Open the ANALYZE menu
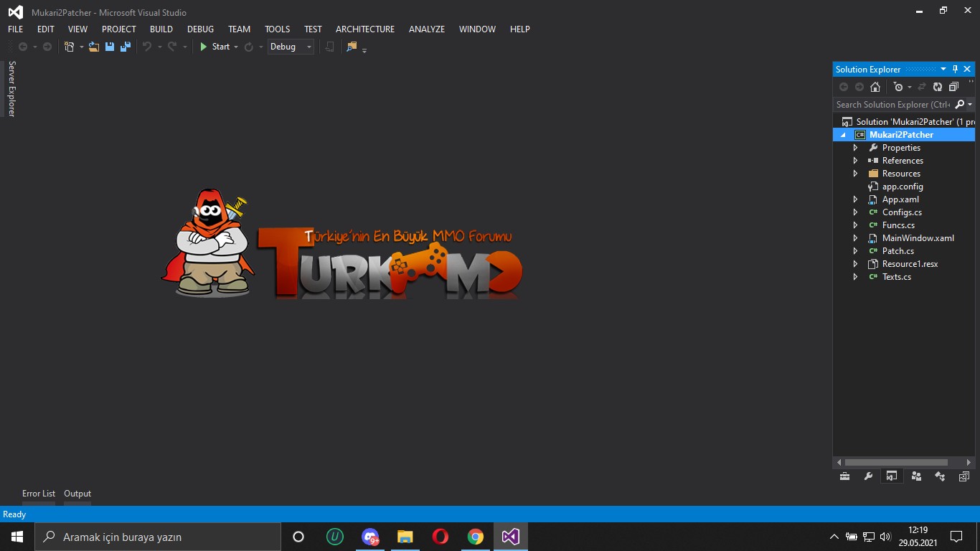The image size is (980, 551). coord(427,29)
